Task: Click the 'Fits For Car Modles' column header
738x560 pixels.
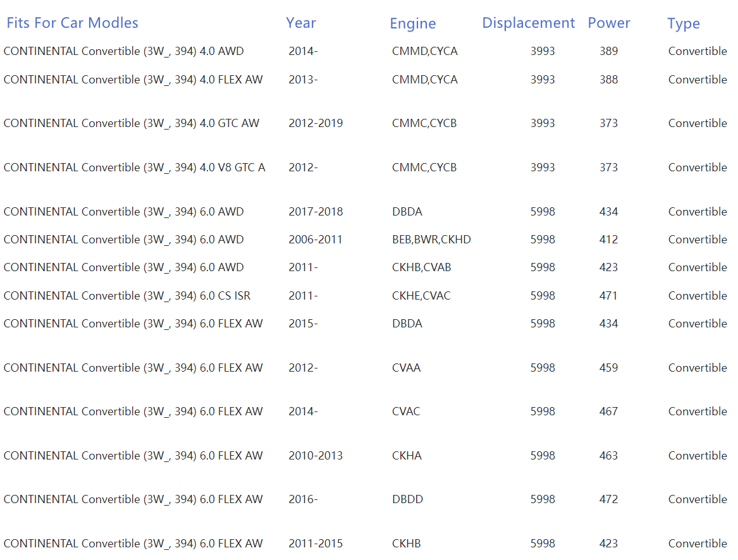Action: tap(72, 23)
